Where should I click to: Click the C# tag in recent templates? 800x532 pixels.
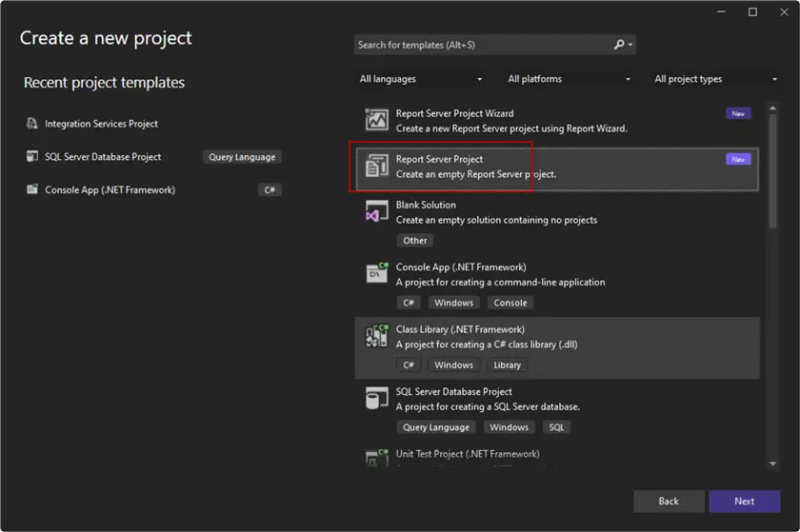click(x=270, y=190)
